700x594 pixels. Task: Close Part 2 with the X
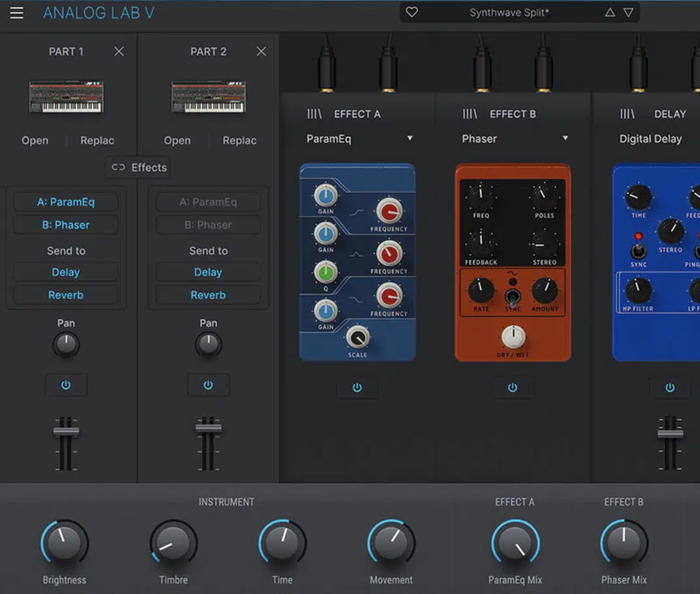click(261, 51)
